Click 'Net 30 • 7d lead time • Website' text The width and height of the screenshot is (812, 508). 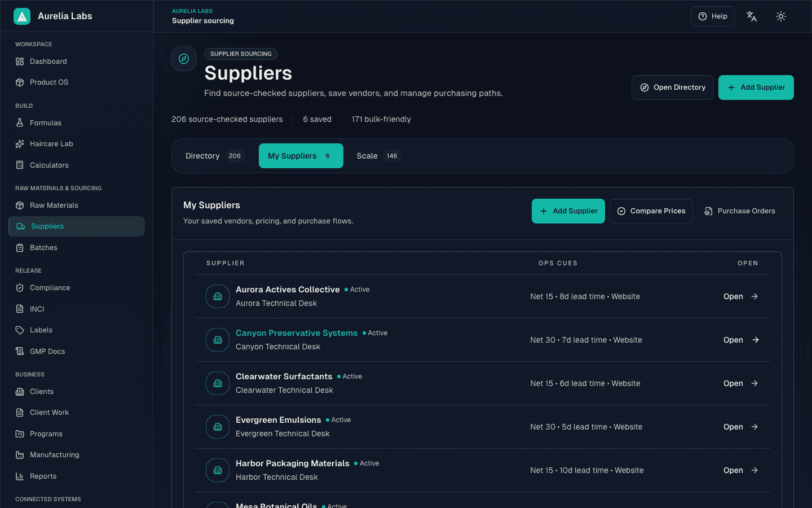click(586, 340)
